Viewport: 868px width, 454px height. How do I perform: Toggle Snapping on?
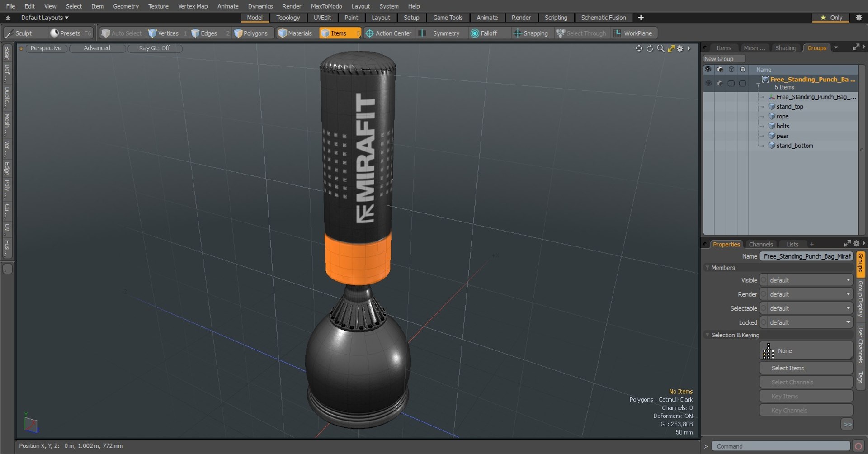coord(531,33)
